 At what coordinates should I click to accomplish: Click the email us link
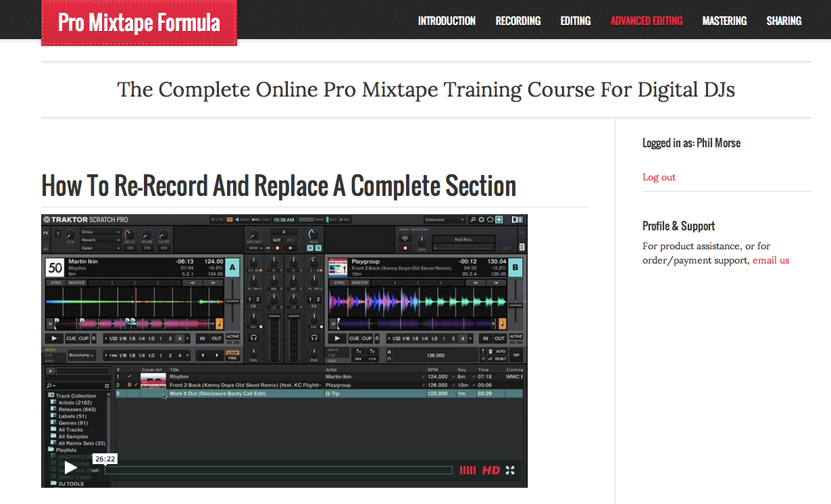771,260
